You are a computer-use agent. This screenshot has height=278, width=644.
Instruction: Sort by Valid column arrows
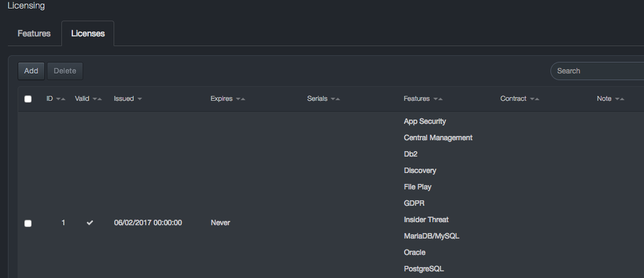97,99
